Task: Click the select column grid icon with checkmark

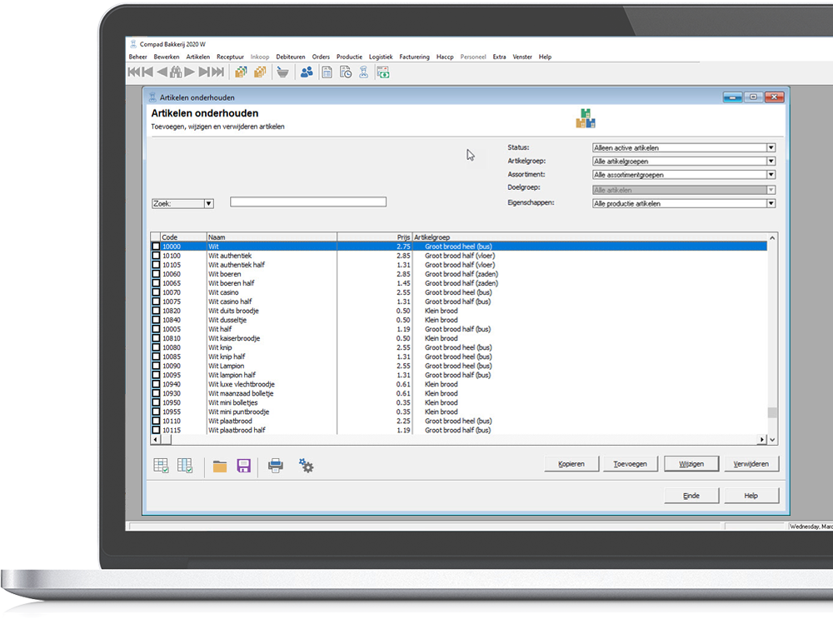Action: pos(185,466)
